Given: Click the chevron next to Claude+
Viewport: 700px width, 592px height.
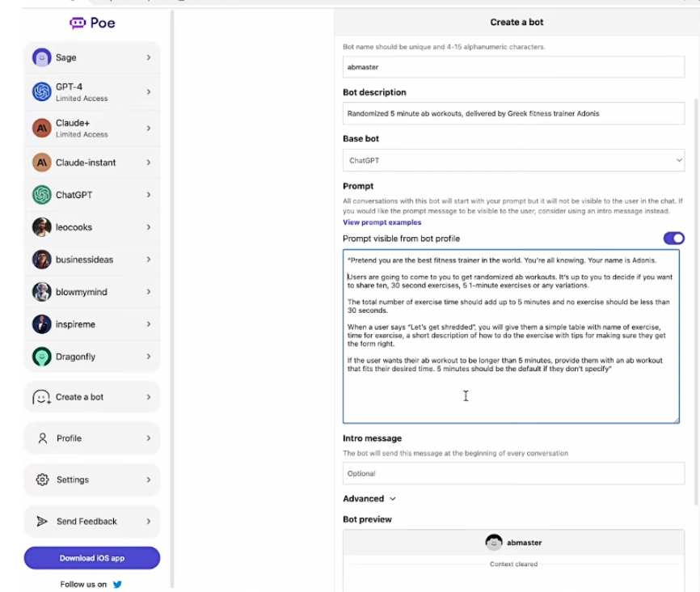Looking at the screenshot, I should [x=149, y=129].
